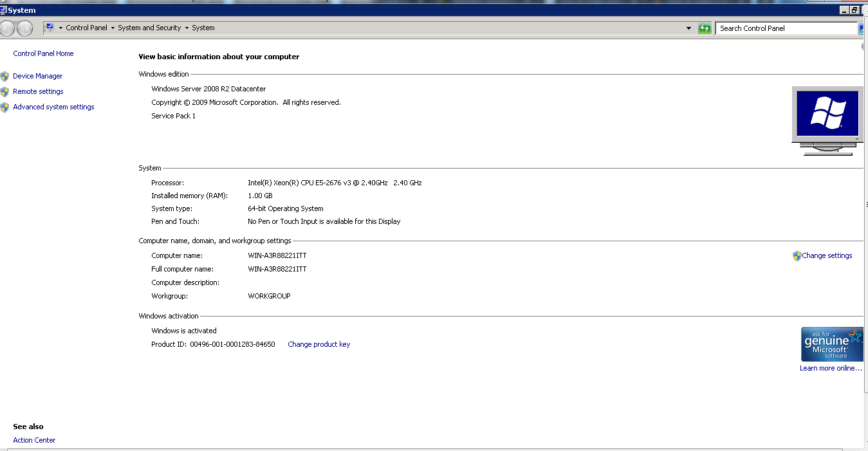Screen dimensions: 868x451
Task: Click the shield icon beside Advanced system settings
Action: point(5,107)
